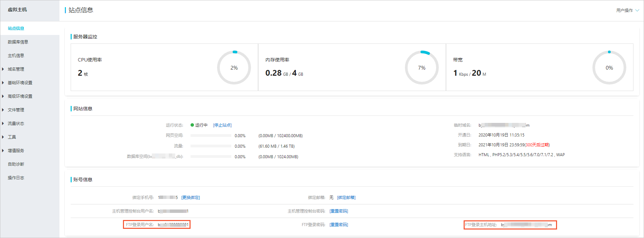This screenshot has height=238, width=644.
Task: Click the 临时域名 value
Action: (504, 125)
